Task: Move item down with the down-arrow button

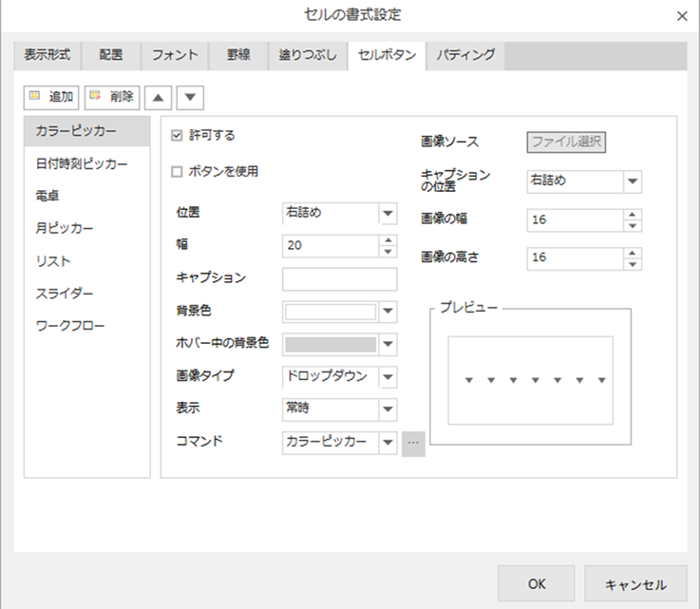Action: [189, 97]
